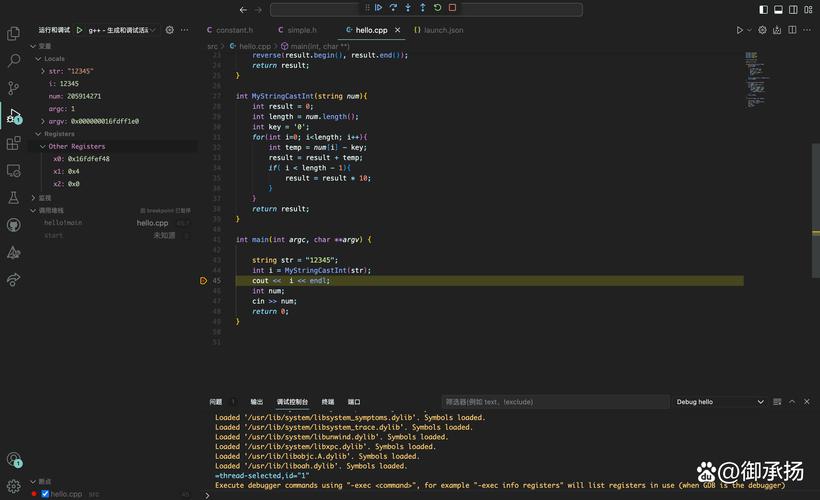
Task: Open the Source Control view
Action: point(14,89)
